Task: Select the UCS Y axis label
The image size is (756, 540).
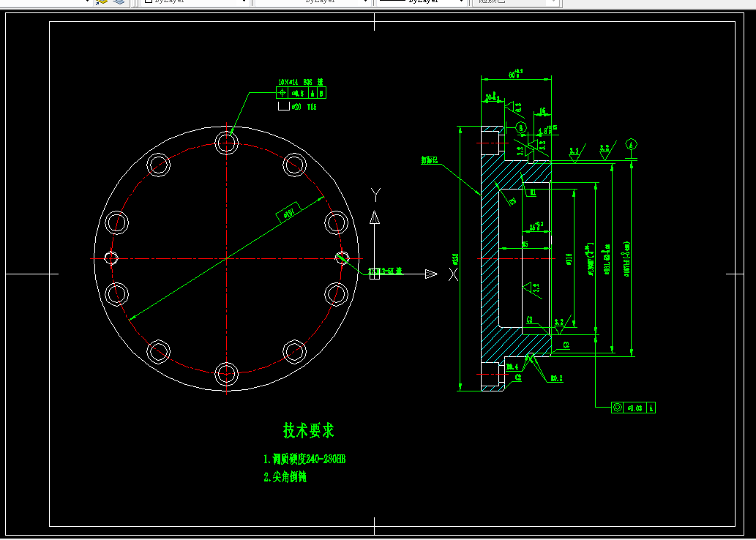Action: [x=375, y=195]
